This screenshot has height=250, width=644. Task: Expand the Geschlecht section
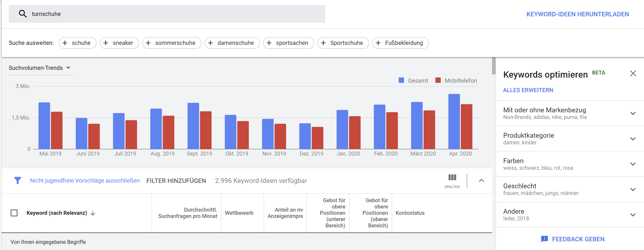tap(633, 189)
